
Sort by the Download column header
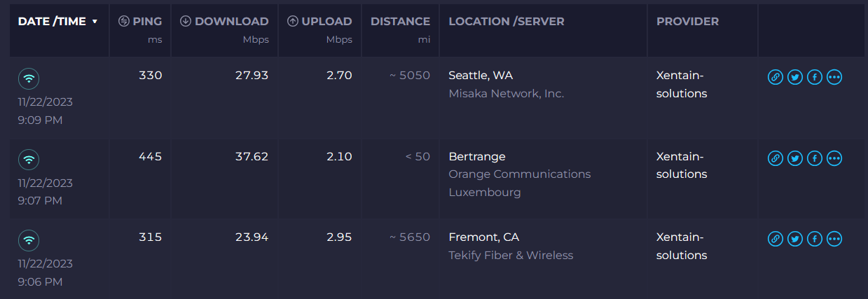[224, 22]
